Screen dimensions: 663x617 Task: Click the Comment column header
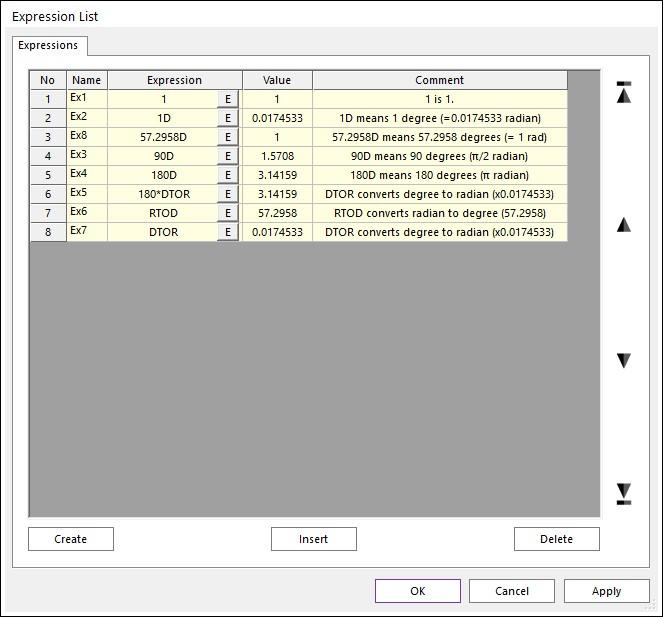[440, 80]
